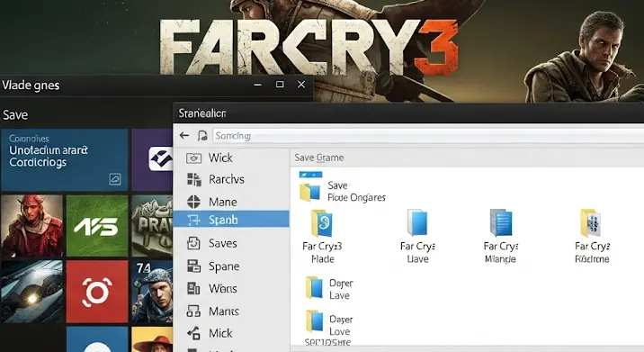Maximize the 'Vlade gnes' window
644x352 pixels.
click(x=280, y=85)
